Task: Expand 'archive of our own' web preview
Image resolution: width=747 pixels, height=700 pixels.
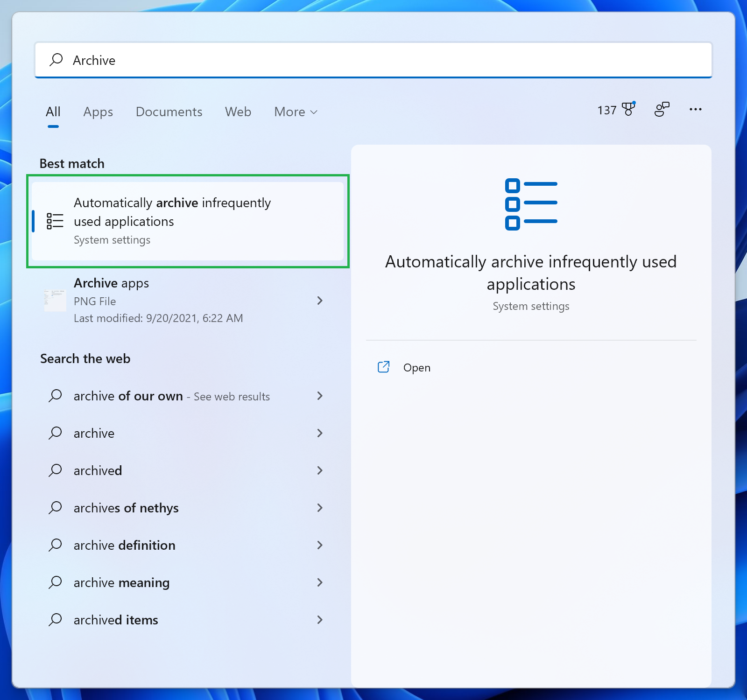Action: [320, 396]
